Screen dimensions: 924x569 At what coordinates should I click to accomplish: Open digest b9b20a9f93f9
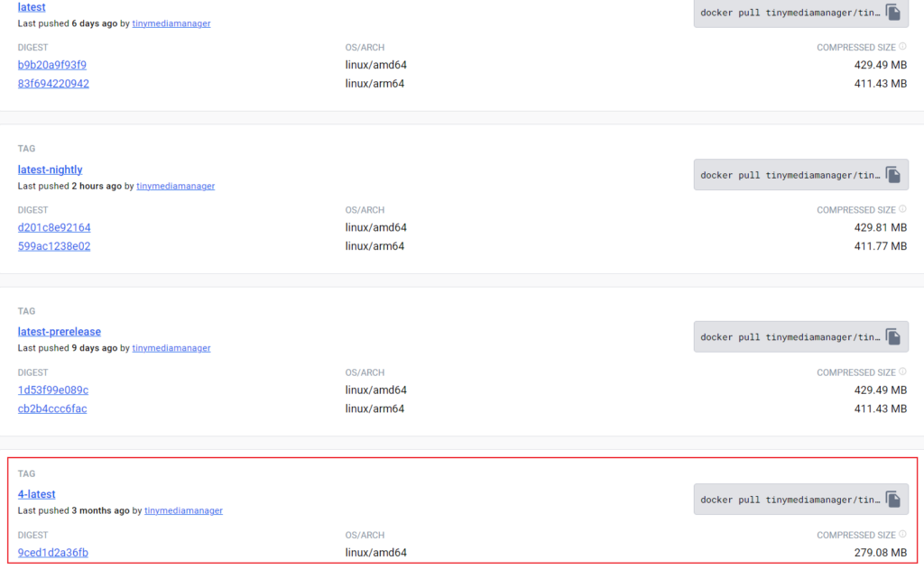(x=52, y=65)
